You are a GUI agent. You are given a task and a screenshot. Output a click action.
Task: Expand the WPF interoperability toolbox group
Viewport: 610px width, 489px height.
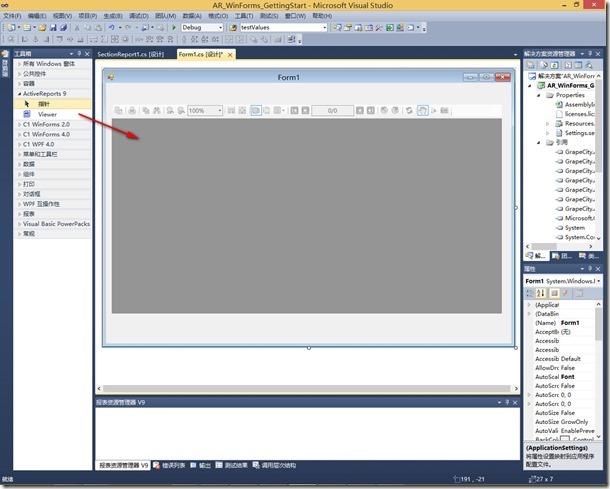(19, 204)
